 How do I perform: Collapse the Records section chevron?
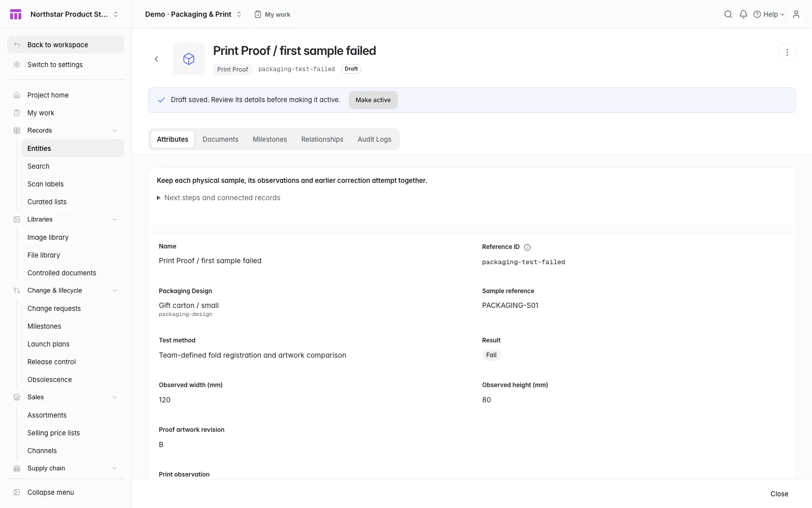point(115,131)
